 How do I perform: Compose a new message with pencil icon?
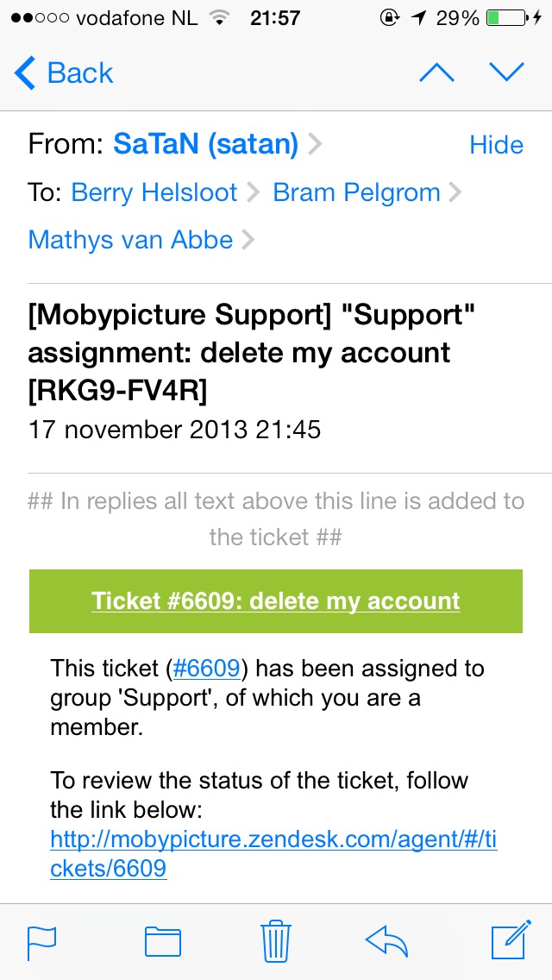point(512,940)
